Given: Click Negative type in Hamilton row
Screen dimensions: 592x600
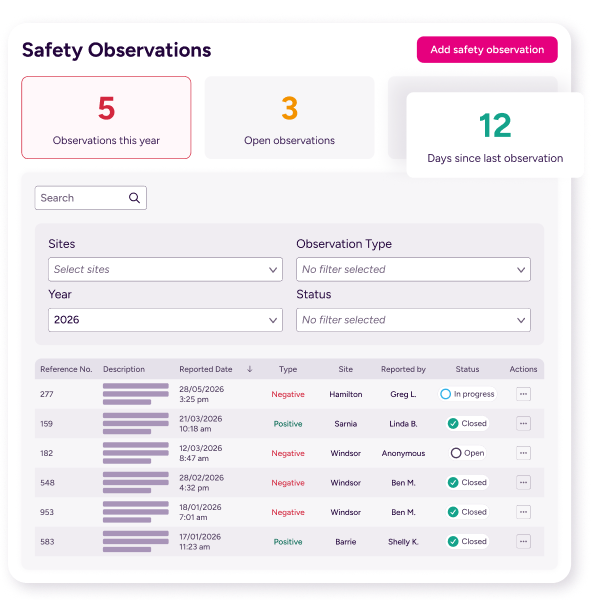Looking at the screenshot, I should [x=288, y=394].
